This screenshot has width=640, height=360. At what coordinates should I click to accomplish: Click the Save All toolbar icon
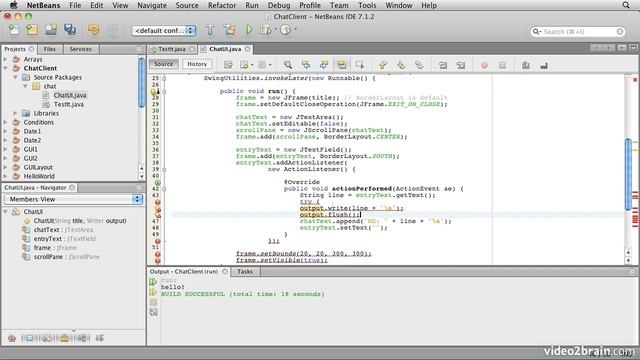pyautogui.click(x=70, y=29)
